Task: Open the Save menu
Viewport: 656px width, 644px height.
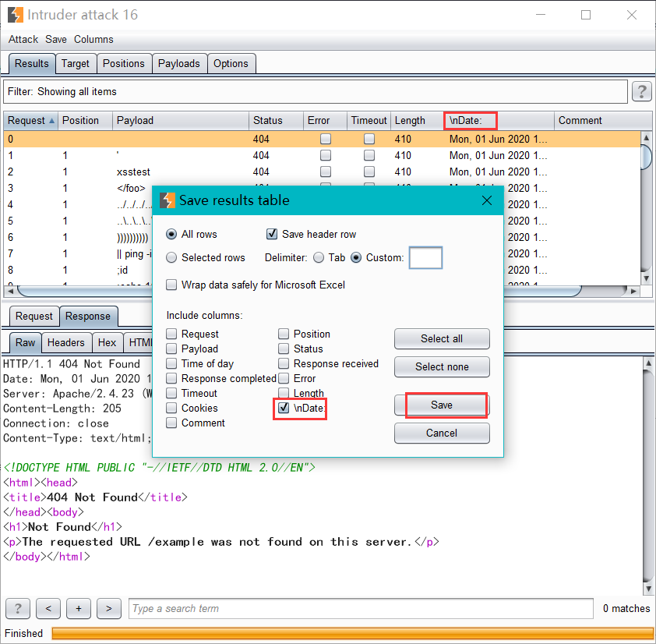Action: click(x=56, y=39)
